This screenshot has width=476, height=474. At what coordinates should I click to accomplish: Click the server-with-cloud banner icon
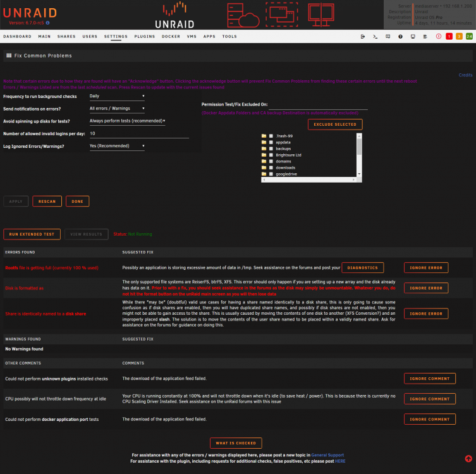tap(243, 15)
